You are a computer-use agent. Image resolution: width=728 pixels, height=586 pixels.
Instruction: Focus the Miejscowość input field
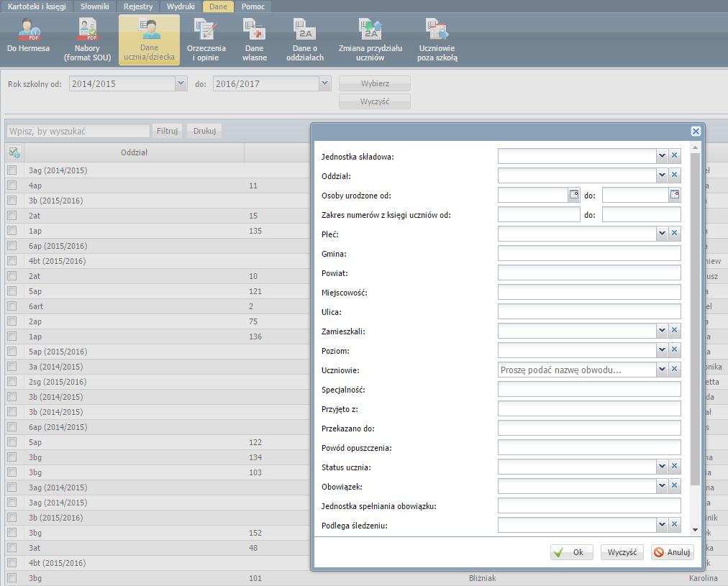click(x=589, y=292)
